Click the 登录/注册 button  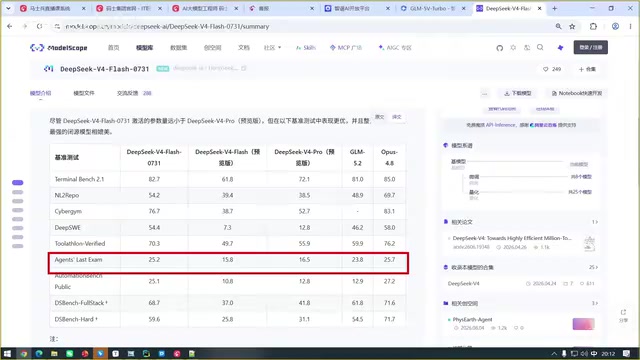(x=590, y=47)
